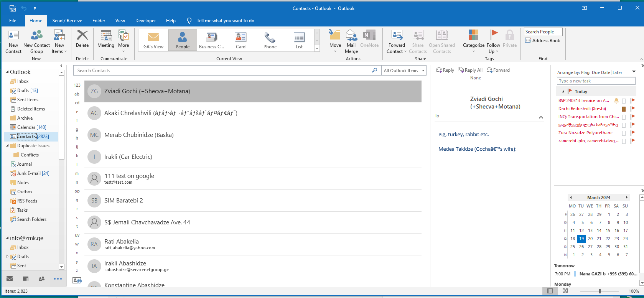
Task: Toggle category box for Dachi Bedoshvili task
Action: click(624, 109)
